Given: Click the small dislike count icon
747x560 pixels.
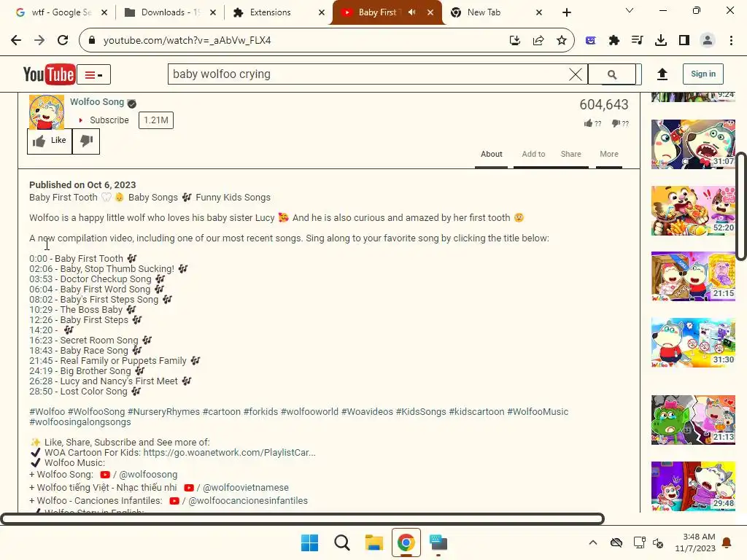Looking at the screenshot, I should pyautogui.click(x=616, y=124).
